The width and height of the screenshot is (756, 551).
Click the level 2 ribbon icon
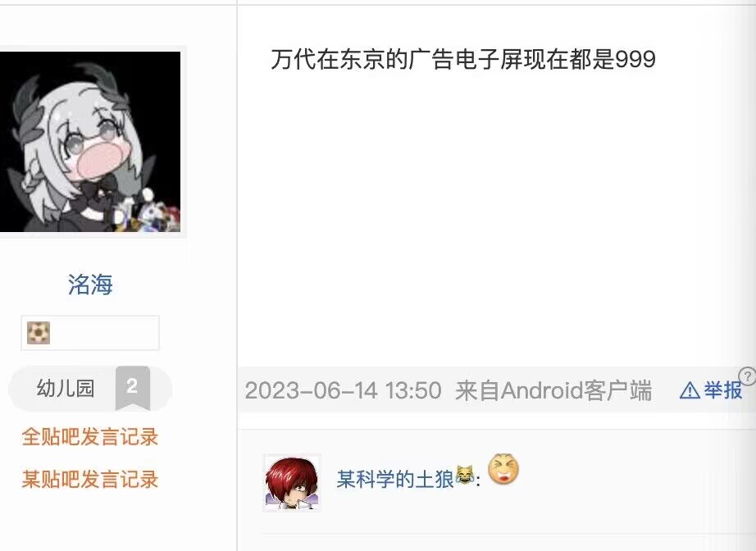(x=133, y=388)
